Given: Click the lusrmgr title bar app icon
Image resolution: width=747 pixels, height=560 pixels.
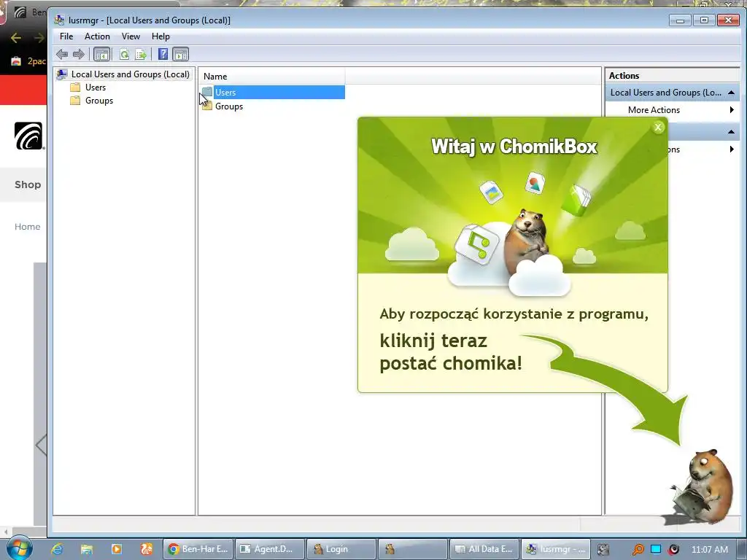Looking at the screenshot, I should tap(59, 20).
